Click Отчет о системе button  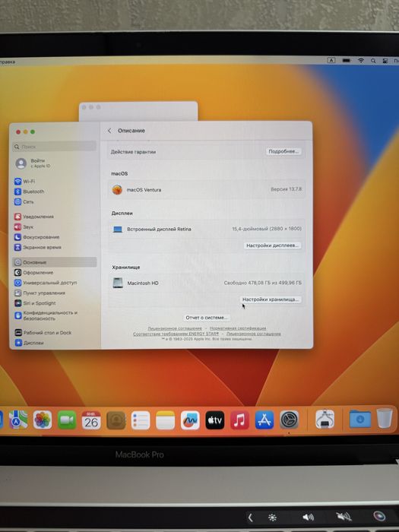(x=206, y=318)
